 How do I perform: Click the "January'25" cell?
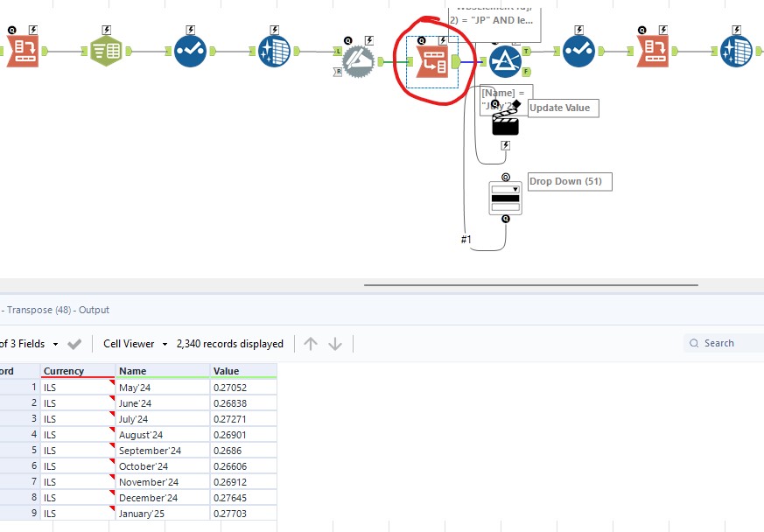coord(163,514)
